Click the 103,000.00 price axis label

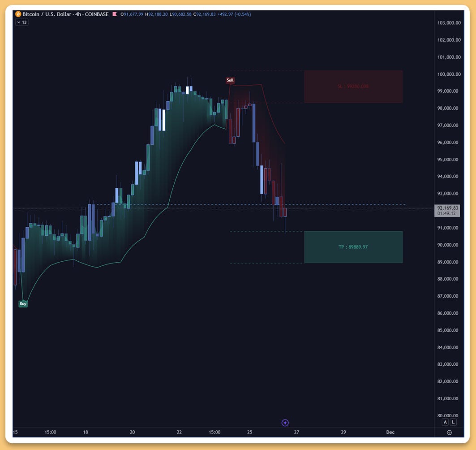point(449,23)
